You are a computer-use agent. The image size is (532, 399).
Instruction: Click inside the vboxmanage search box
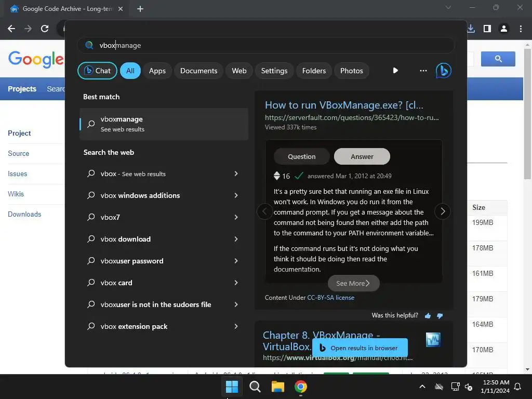[265, 45]
